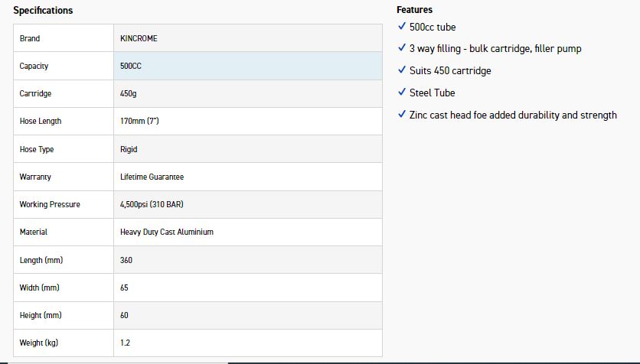
Task: Click the checkmark next to Steel Tube
Action: click(402, 93)
